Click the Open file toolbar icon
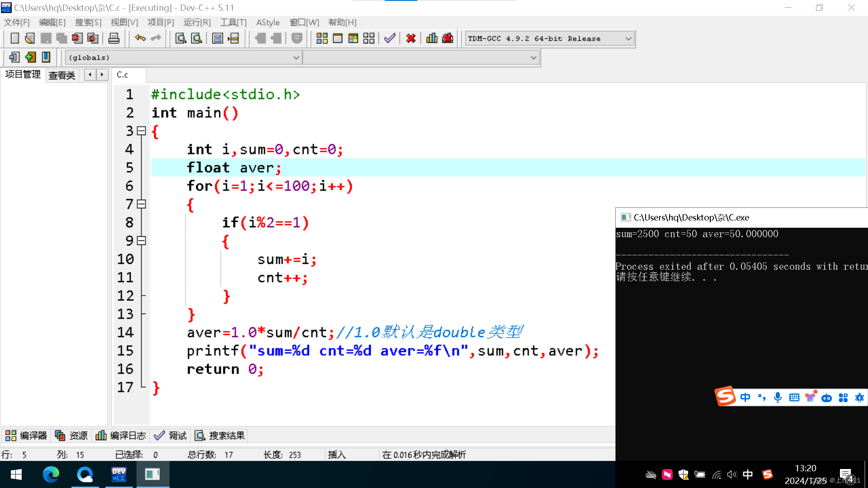868x488 pixels. coord(30,38)
